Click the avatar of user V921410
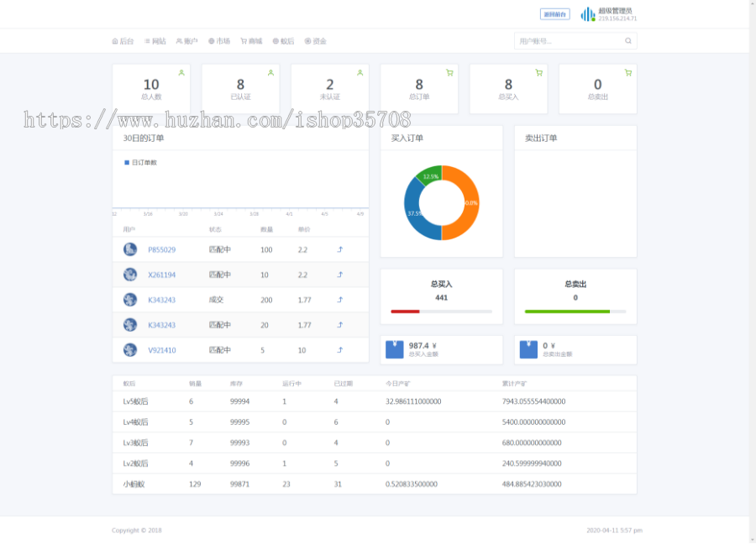756x544 pixels. 130,350
